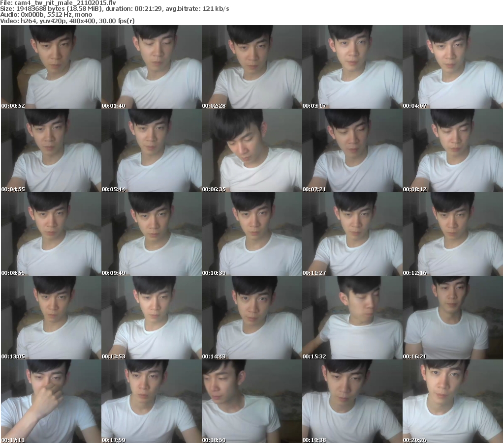Pick the frame marked 00:11:27
The width and height of the screenshot is (504, 443).
coord(352,234)
